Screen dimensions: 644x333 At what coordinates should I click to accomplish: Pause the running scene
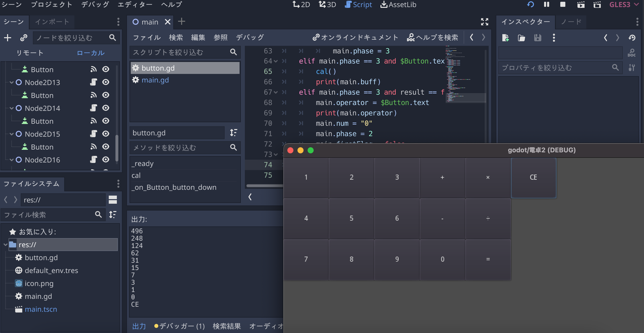click(x=547, y=5)
